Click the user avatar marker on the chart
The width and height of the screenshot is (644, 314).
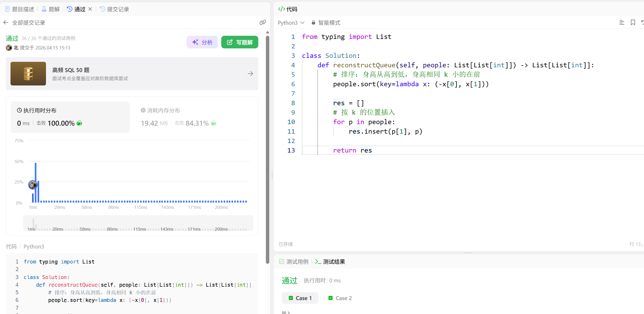click(33, 185)
